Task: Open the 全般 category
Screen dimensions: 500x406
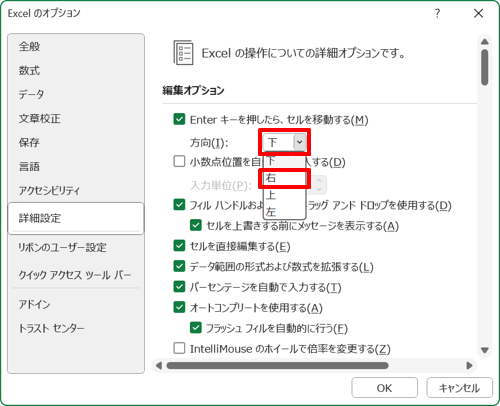Action: [29, 46]
